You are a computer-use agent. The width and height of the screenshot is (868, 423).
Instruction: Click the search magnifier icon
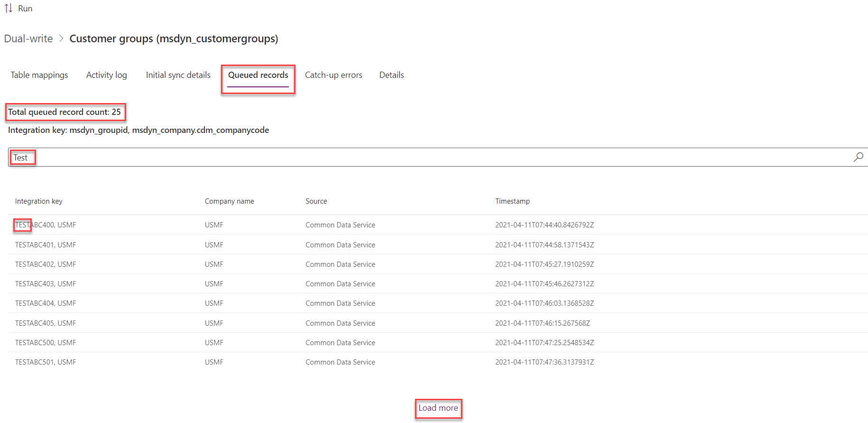(858, 157)
